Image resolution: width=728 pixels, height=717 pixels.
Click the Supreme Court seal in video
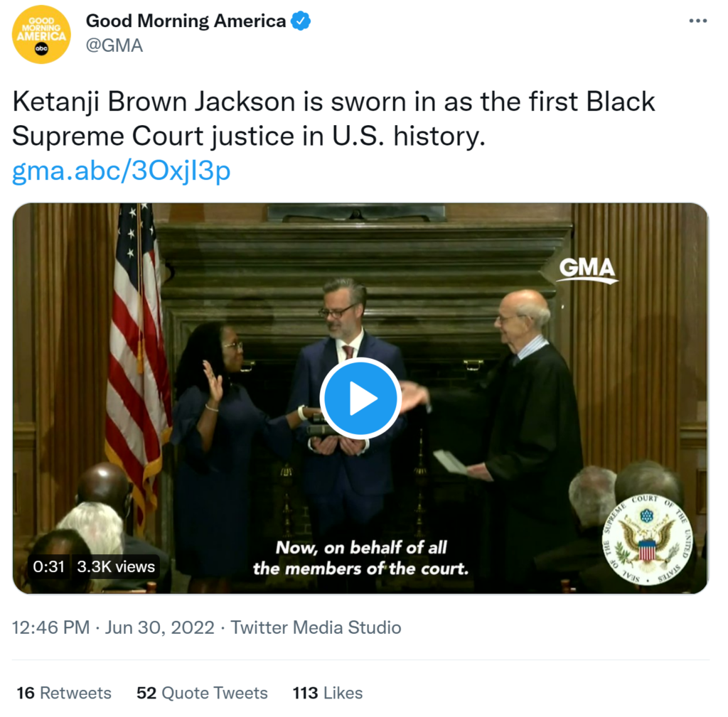[647, 539]
